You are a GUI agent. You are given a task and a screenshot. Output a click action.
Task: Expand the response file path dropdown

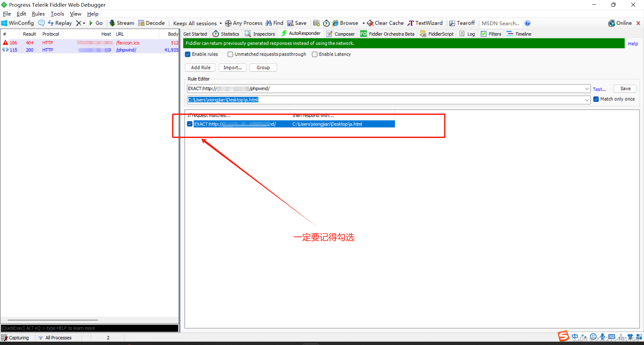click(587, 100)
